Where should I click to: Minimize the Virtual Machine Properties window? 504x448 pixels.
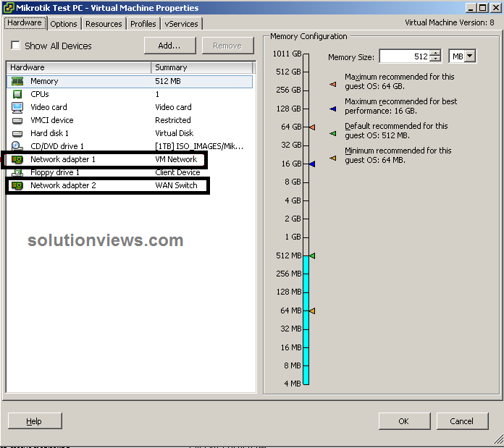[x=471, y=8]
